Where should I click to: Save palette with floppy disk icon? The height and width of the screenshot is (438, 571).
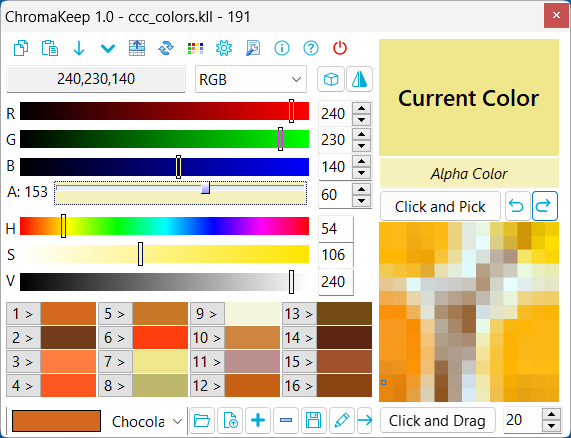click(314, 421)
